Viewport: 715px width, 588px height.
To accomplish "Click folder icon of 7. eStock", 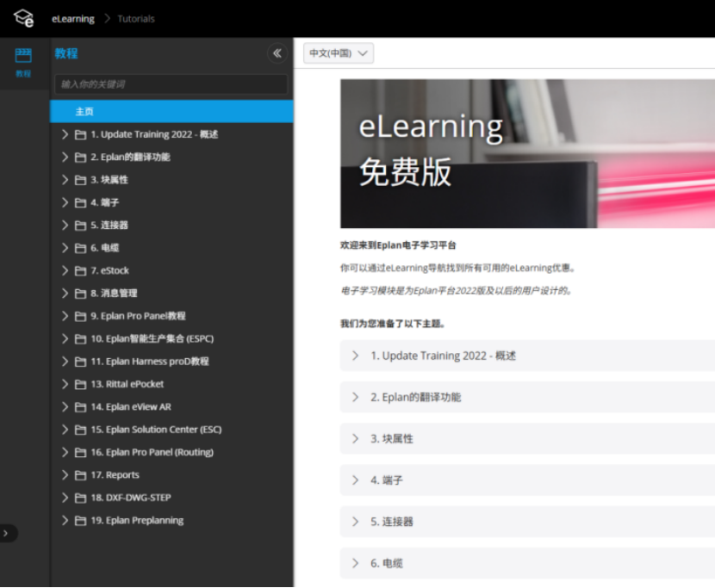I will click(80, 270).
